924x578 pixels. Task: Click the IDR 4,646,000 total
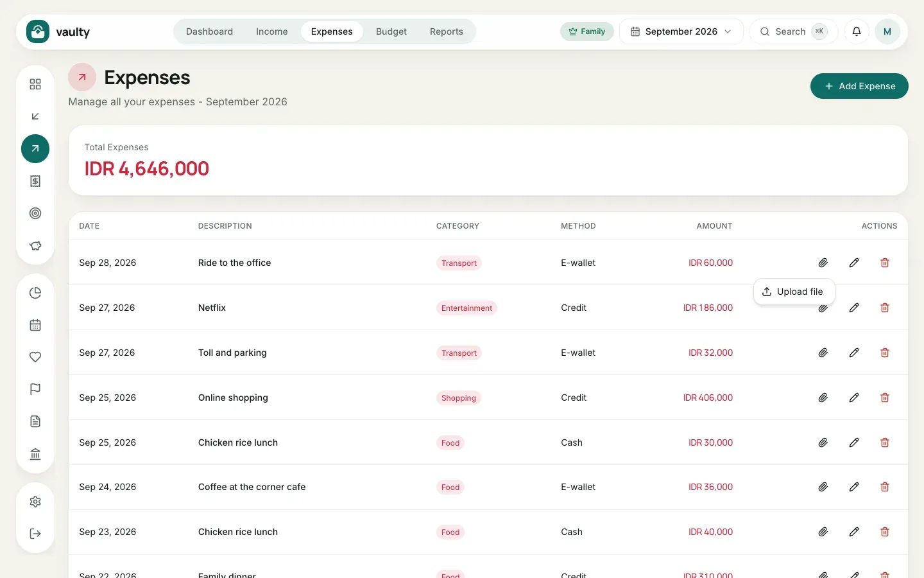tap(147, 168)
